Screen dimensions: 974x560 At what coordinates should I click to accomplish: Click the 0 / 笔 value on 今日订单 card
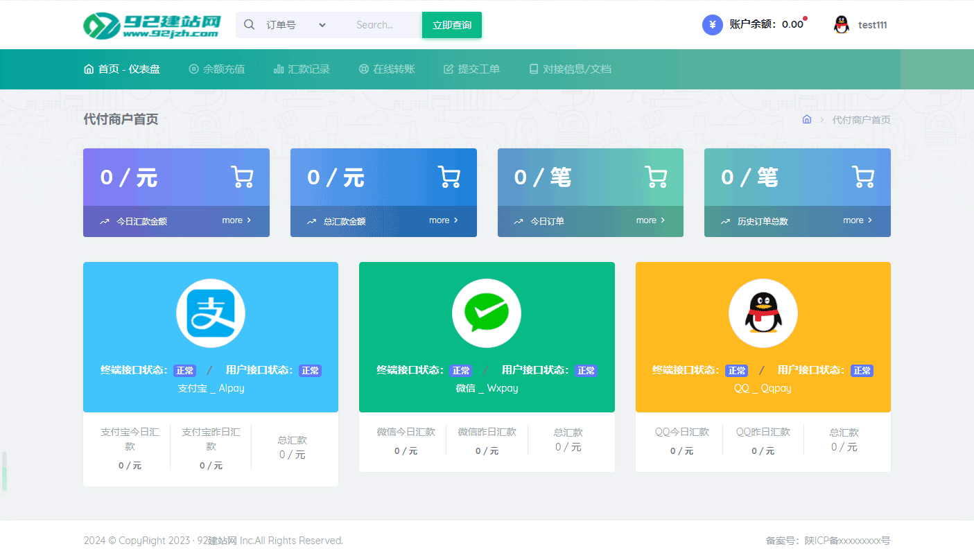click(543, 177)
